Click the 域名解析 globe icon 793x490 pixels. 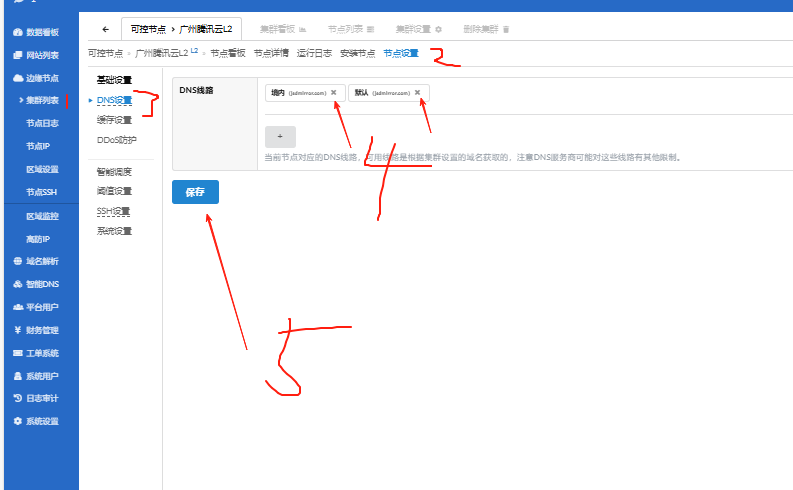pyautogui.click(x=18, y=261)
